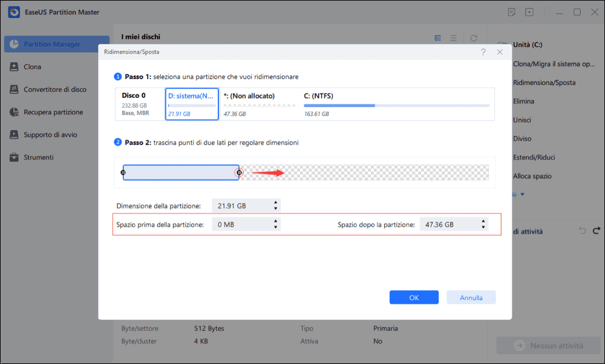Screen dimensions: 605x364
Task: Click the Nessun attività button
Action: click(548, 345)
